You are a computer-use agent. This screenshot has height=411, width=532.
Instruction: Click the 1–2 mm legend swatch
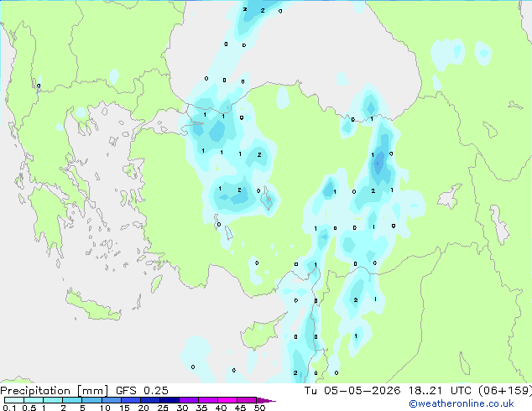[53, 400]
